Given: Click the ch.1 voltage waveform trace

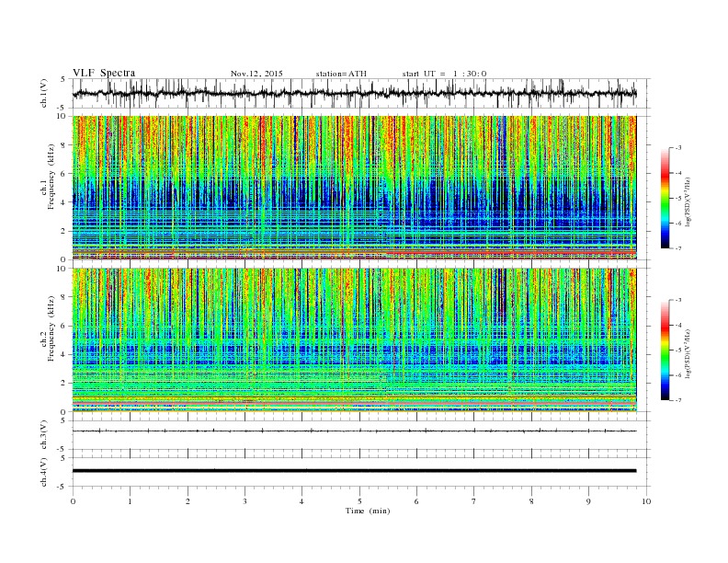Looking at the screenshot, I should point(354,94).
